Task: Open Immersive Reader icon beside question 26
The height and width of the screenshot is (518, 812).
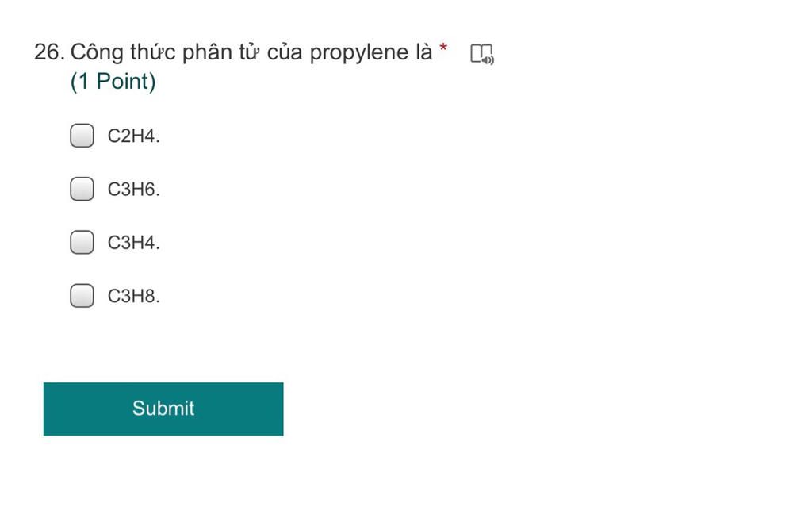Action: point(482,54)
